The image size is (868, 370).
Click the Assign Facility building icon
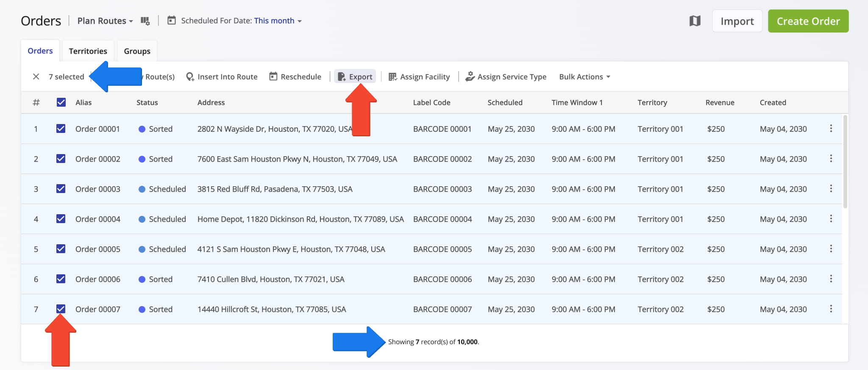[x=393, y=77]
